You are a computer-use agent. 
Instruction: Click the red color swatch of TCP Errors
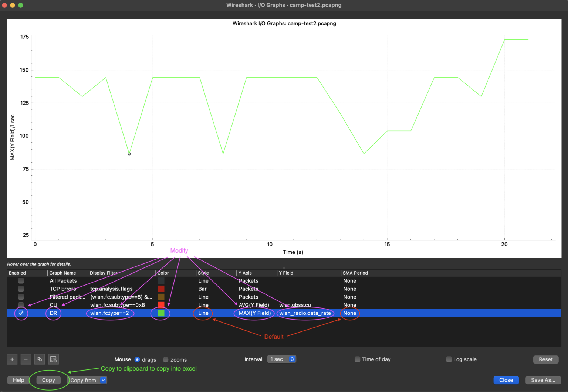[161, 289]
